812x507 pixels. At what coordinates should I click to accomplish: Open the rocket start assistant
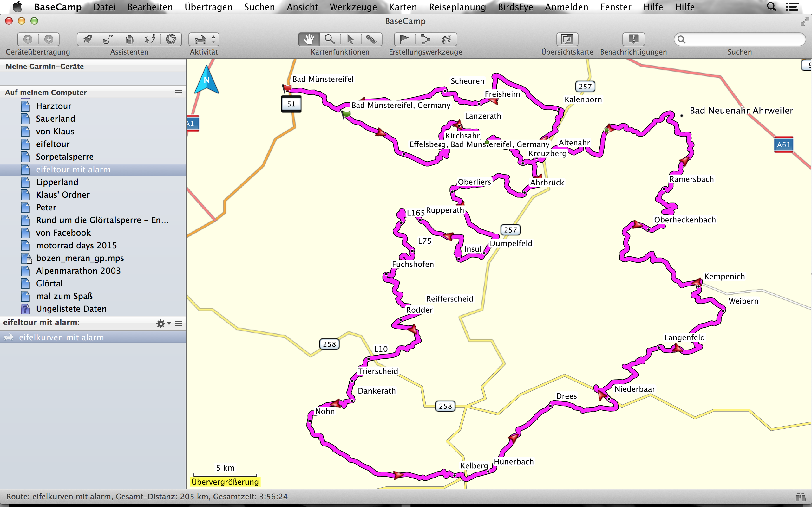(88, 40)
